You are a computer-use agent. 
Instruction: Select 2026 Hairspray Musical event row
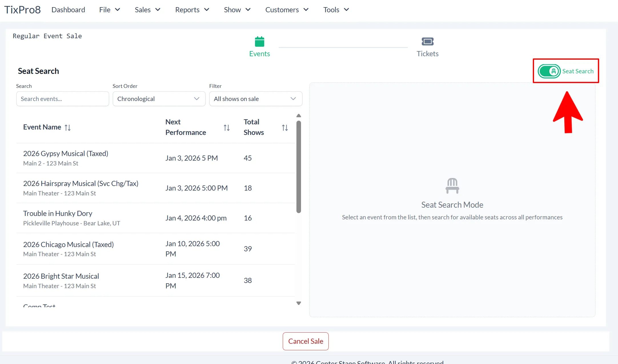click(x=155, y=188)
